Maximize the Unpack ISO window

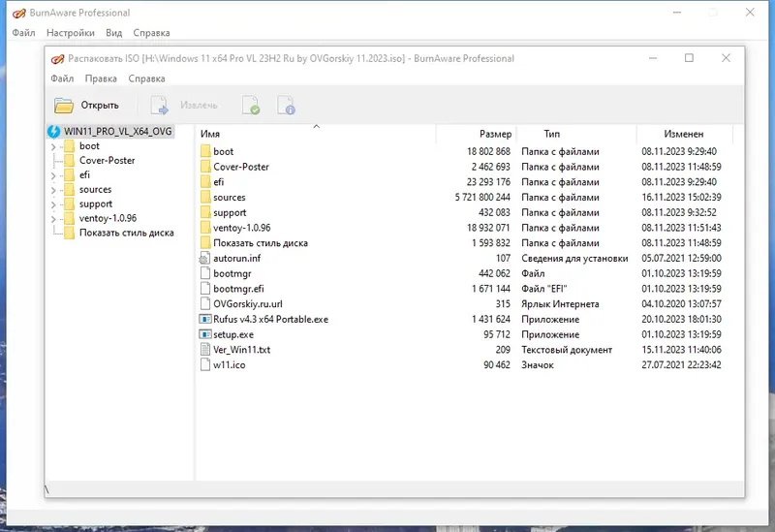(x=689, y=58)
